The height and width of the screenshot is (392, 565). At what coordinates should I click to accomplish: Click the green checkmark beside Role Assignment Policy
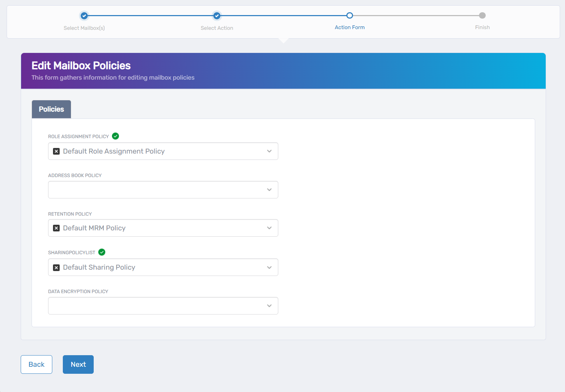tap(115, 136)
